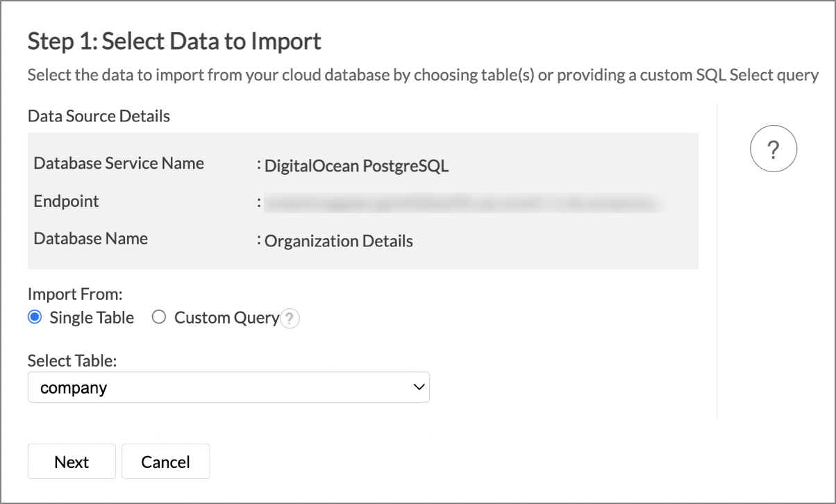
Task: Click the 'Step 1: Select Data to Import' heading
Action: coord(174,42)
